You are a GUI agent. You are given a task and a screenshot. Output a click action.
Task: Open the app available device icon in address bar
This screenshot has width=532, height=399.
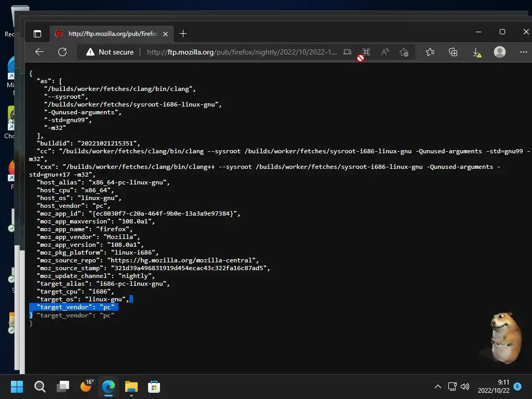coord(347,52)
